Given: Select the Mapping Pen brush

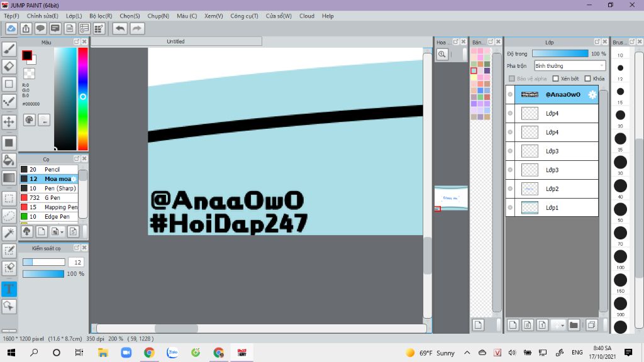Looking at the screenshot, I should [49, 207].
